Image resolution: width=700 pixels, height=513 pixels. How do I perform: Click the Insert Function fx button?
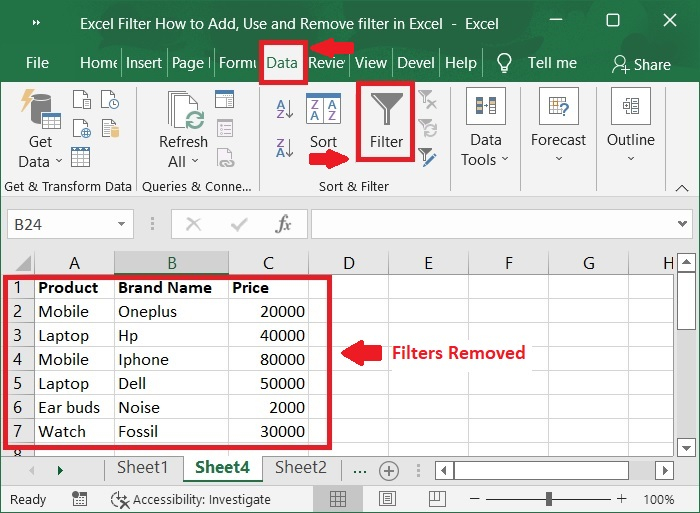click(x=283, y=224)
